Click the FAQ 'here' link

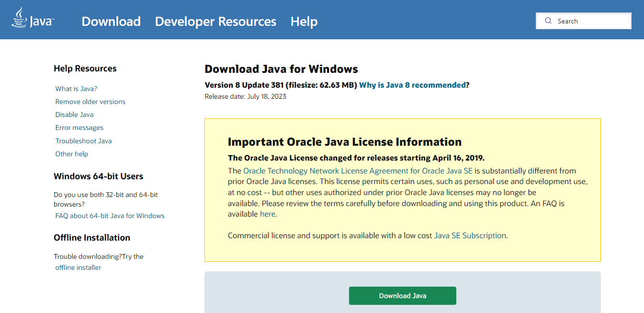point(267,214)
